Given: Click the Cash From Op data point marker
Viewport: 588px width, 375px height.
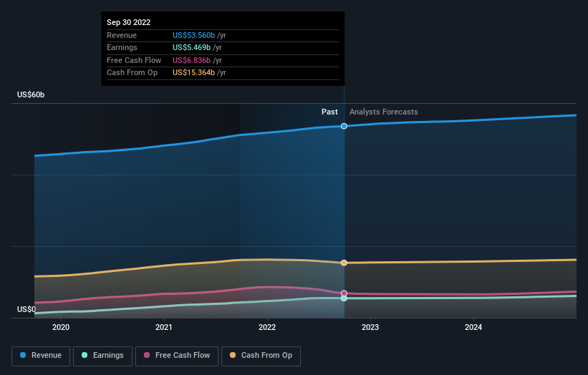Looking at the screenshot, I should pos(344,263).
